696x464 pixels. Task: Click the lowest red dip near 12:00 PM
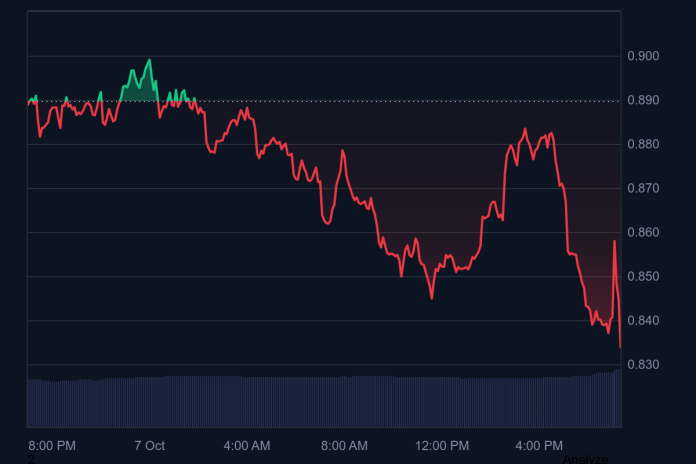click(x=432, y=297)
